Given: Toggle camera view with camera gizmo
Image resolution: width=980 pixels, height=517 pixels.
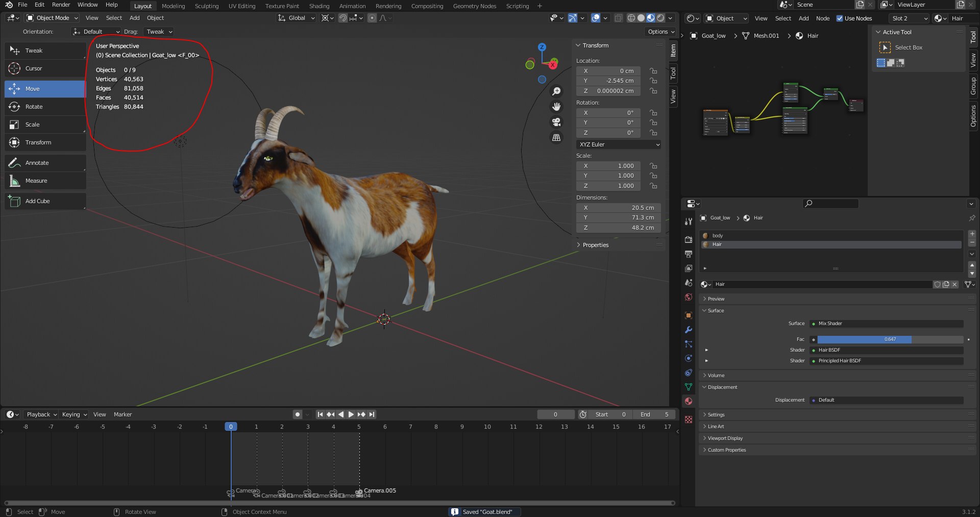Looking at the screenshot, I should (x=556, y=122).
